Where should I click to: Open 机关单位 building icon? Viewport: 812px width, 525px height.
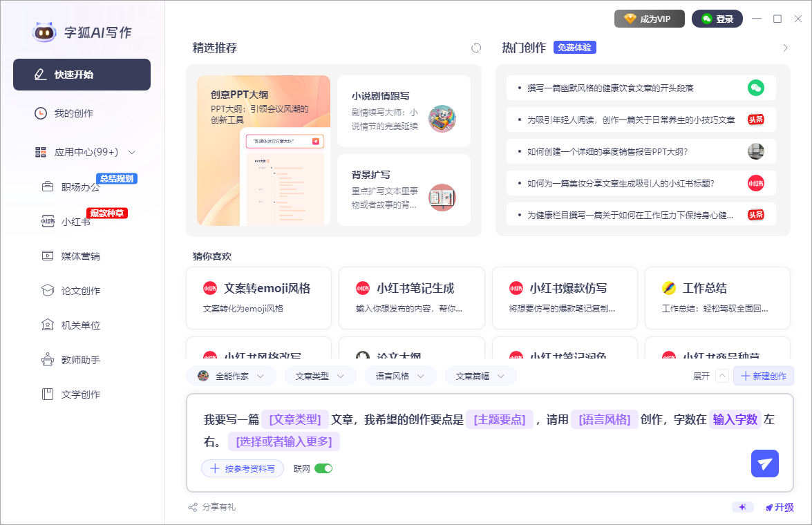pyautogui.click(x=48, y=325)
